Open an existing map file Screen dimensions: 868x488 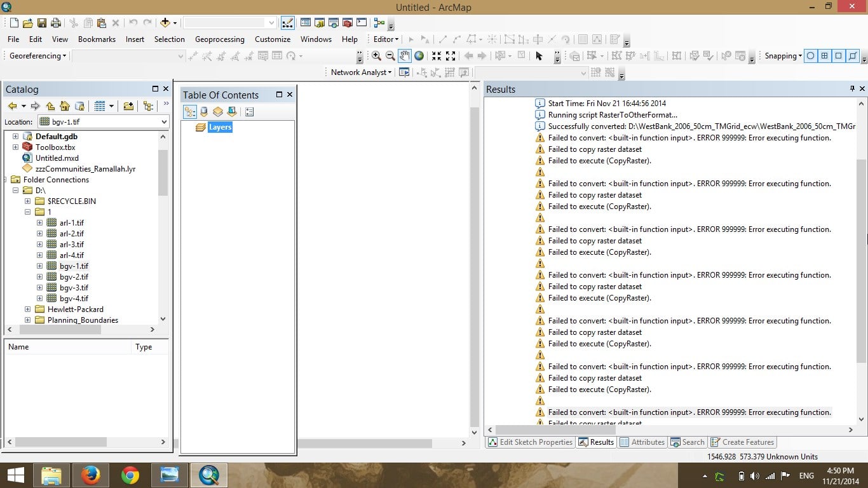[28, 23]
